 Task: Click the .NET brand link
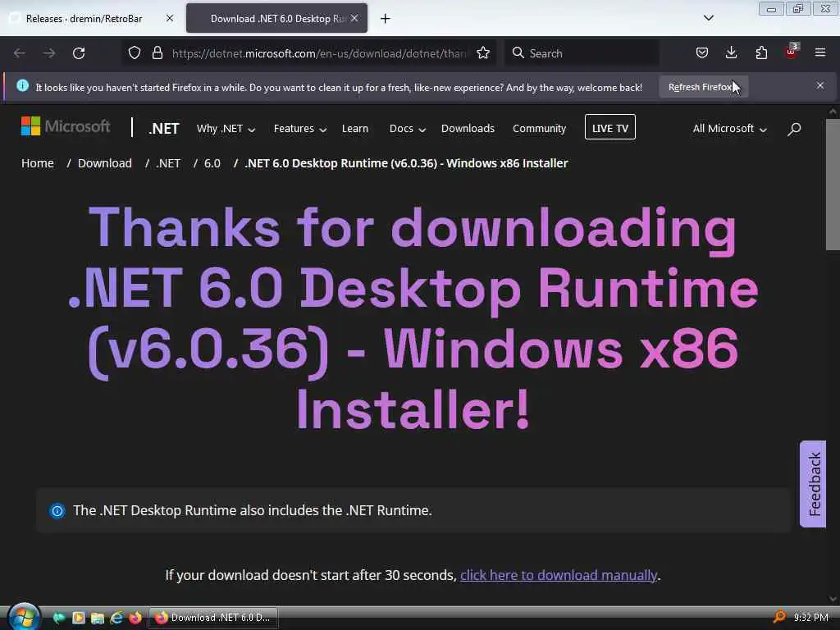[x=164, y=129]
